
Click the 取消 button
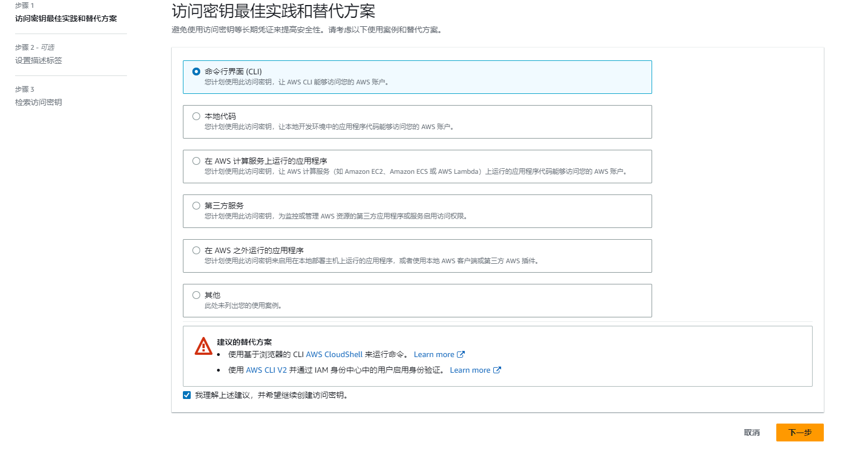[752, 433]
